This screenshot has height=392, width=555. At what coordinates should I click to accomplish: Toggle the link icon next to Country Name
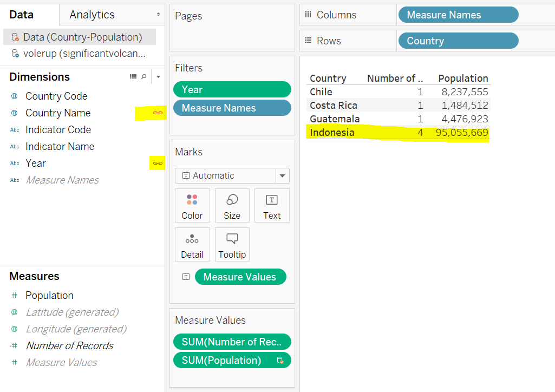[x=158, y=113]
